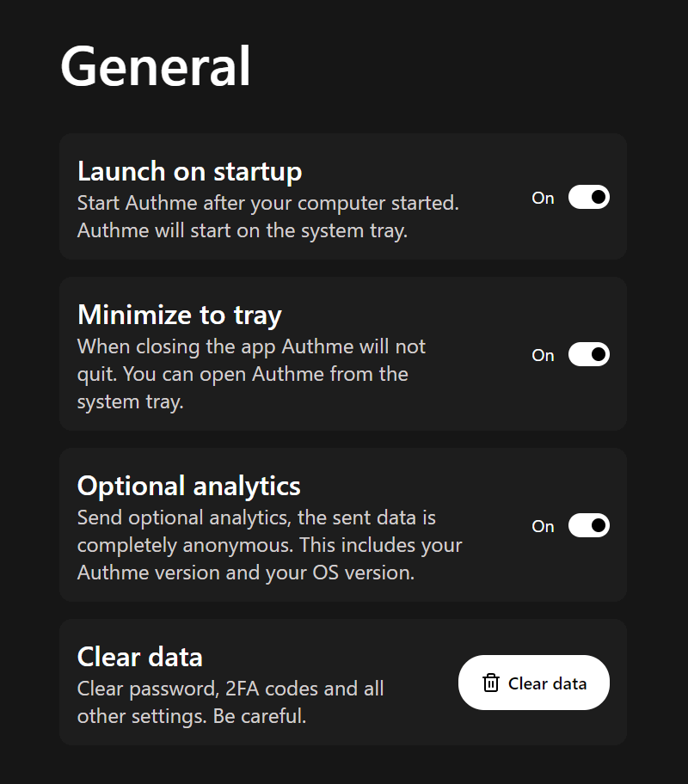Screen dimensions: 688x784
Task: Click the 'Start Authme after your computer started' description
Action: click(x=268, y=204)
